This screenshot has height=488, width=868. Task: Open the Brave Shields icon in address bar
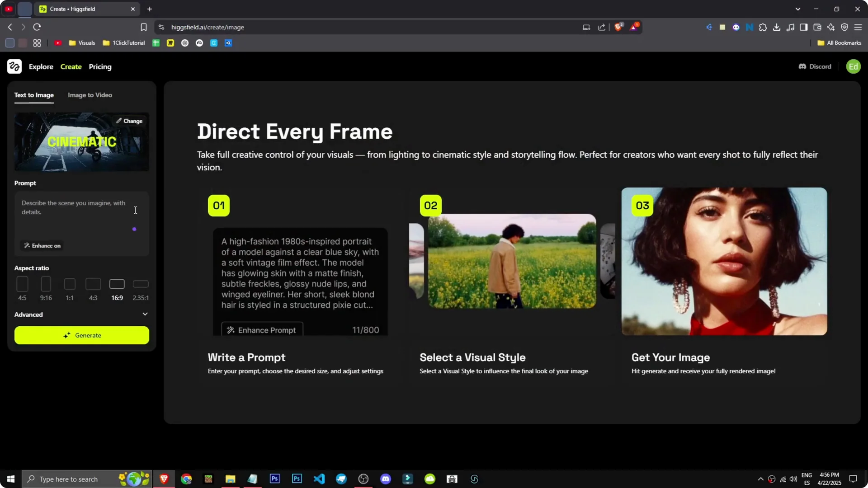[x=618, y=27]
